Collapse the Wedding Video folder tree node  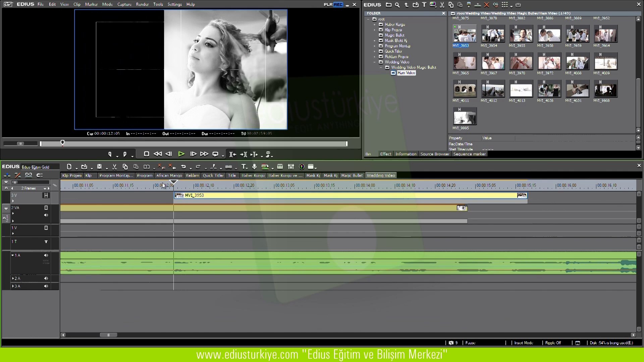pyautogui.click(x=375, y=62)
